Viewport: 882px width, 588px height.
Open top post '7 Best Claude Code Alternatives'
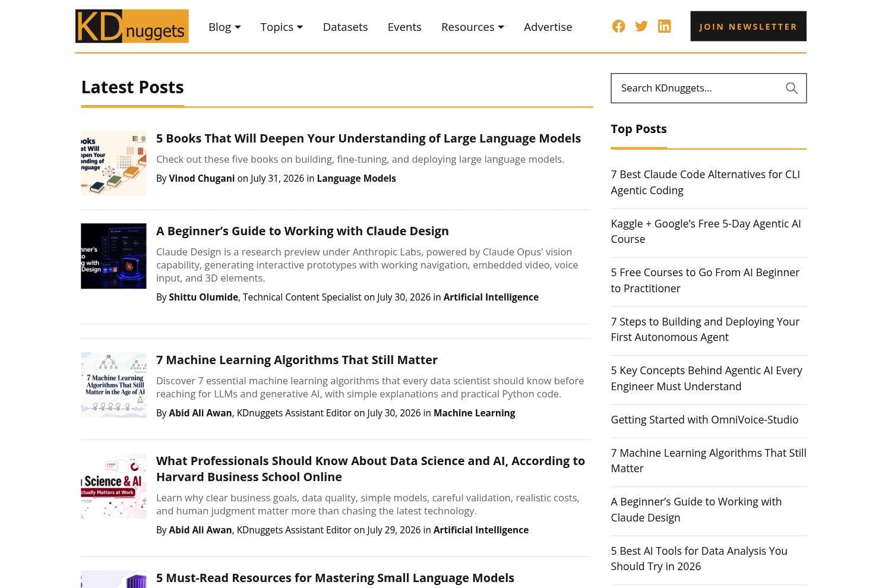705,182
